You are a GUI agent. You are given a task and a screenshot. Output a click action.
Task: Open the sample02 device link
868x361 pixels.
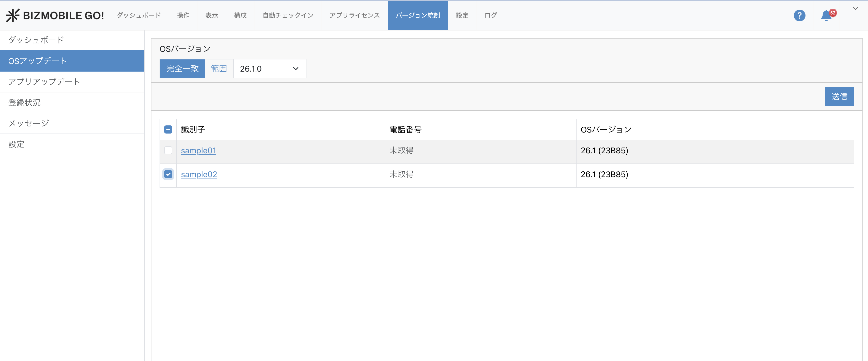pyautogui.click(x=199, y=174)
